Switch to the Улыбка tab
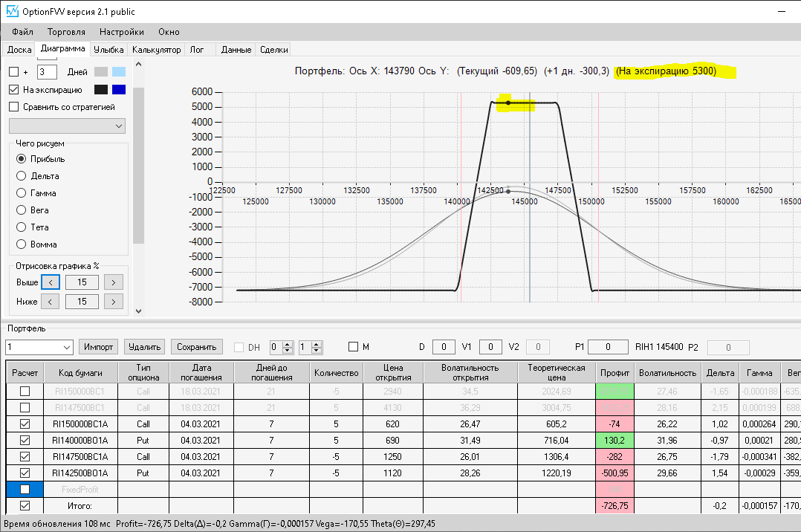Image resolution: width=801 pixels, height=532 pixels. (108, 50)
